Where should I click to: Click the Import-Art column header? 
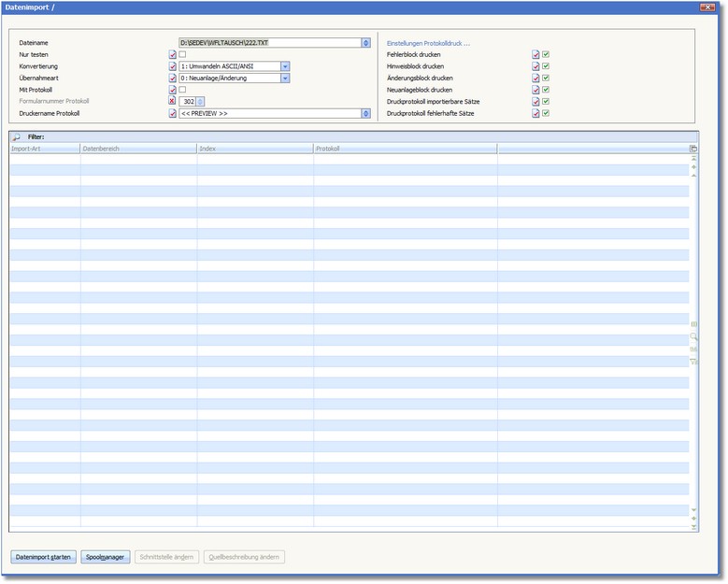tap(44, 149)
